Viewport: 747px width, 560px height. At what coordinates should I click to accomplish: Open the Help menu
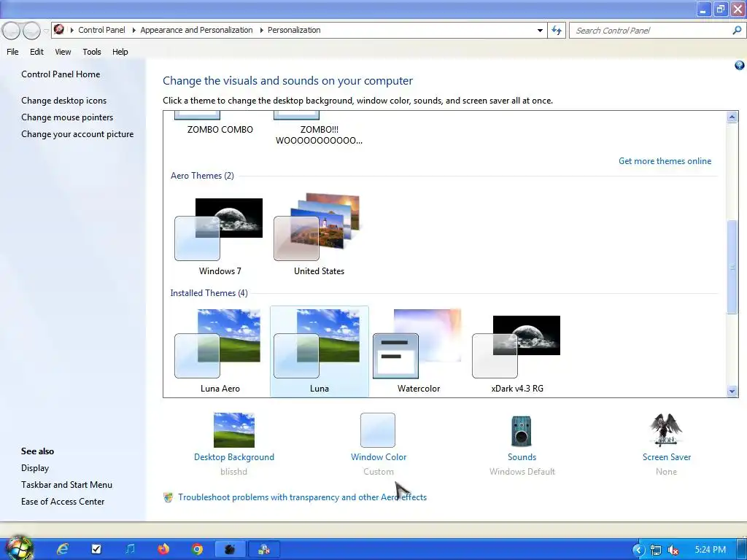120,52
